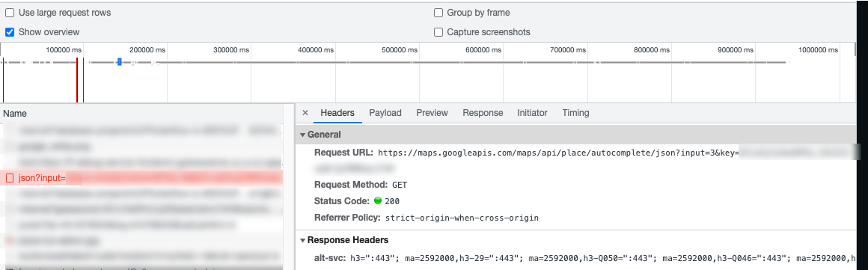
Task: Switch to the Payload tab
Action: tap(385, 113)
